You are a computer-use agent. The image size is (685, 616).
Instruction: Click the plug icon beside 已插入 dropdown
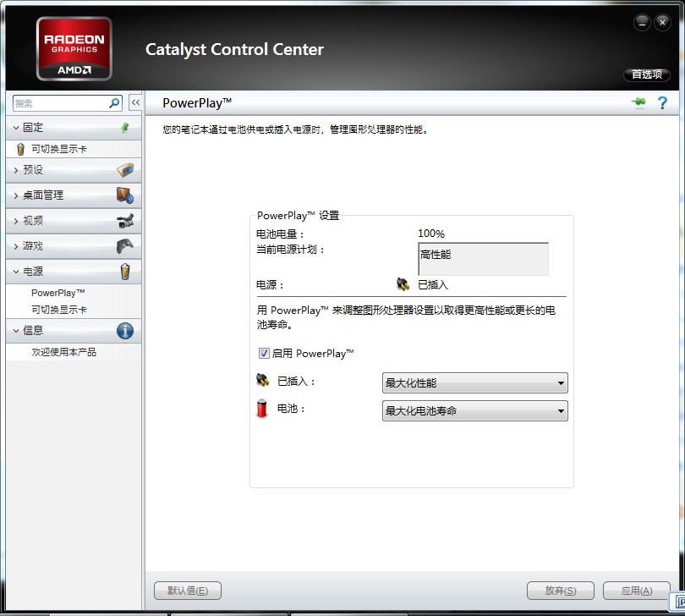click(262, 380)
